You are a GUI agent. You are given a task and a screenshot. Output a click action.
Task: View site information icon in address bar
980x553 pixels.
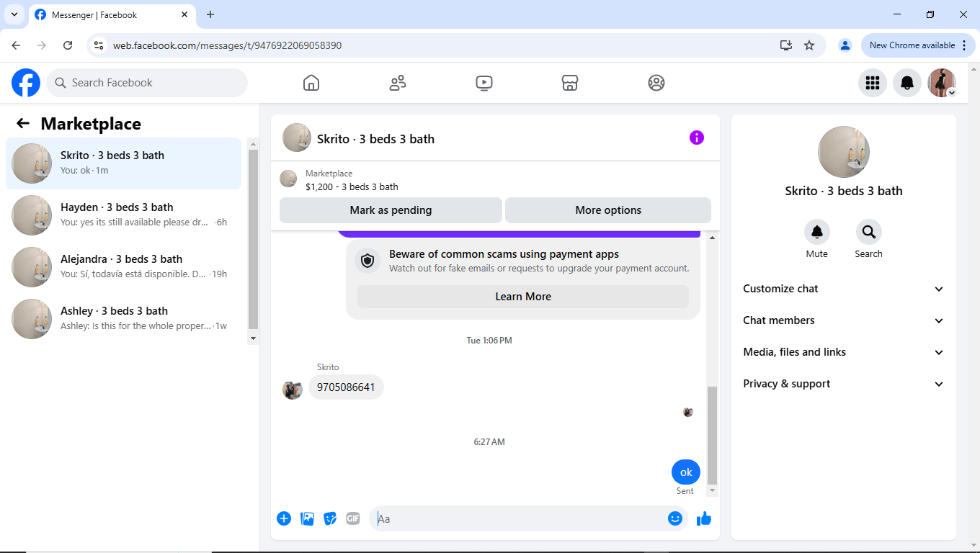coord(99,45)
